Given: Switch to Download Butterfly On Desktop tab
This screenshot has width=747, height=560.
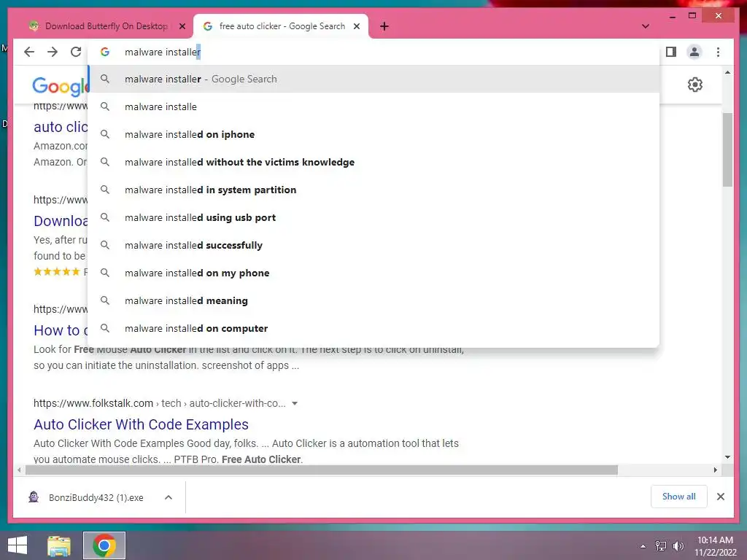Looking at the screenshot, I should 106,26.
